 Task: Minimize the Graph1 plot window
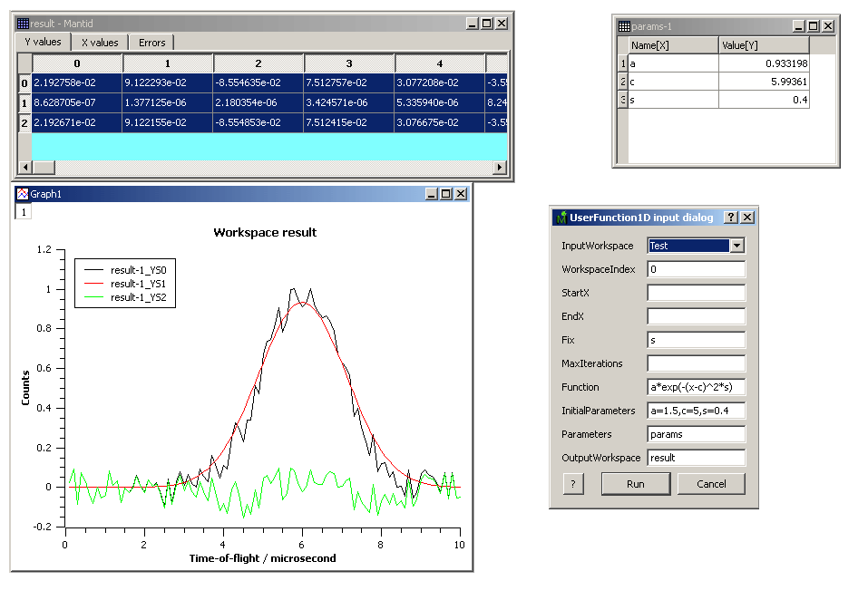click(x=431, y=193)
